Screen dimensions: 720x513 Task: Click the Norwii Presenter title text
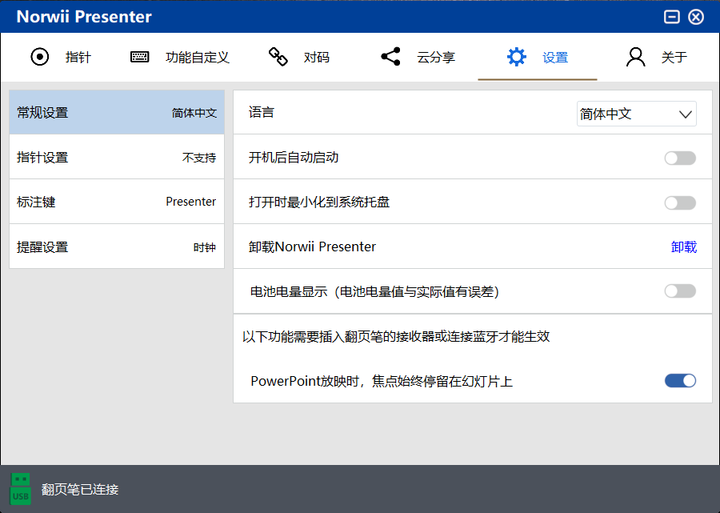(84, 17)
